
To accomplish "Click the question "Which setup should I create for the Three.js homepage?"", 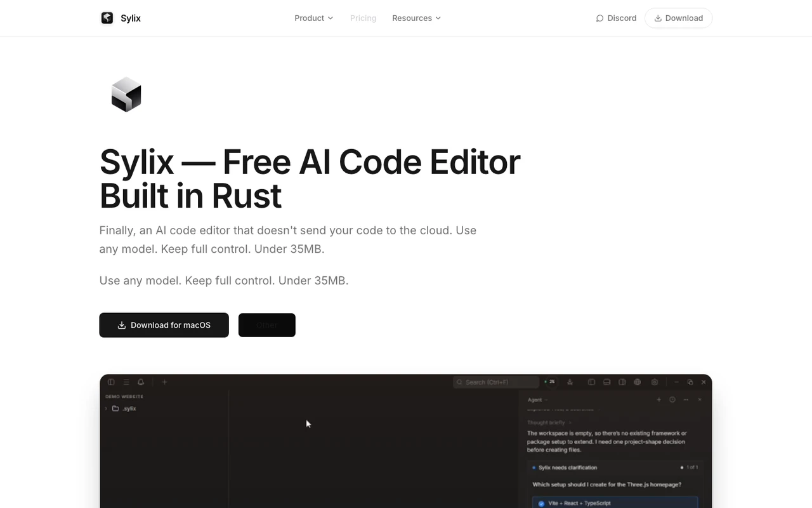I will (x=607, y=485).
